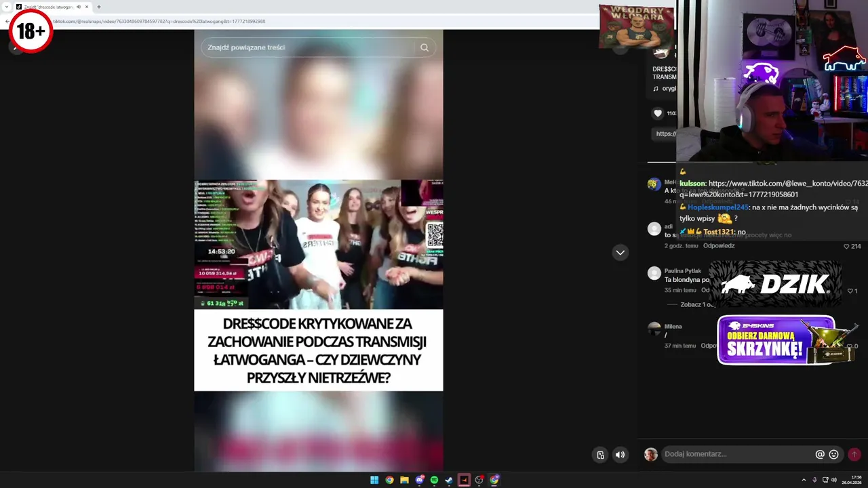Like adi's comment showing 214 likes
The image size is (868, 488).
846,246
